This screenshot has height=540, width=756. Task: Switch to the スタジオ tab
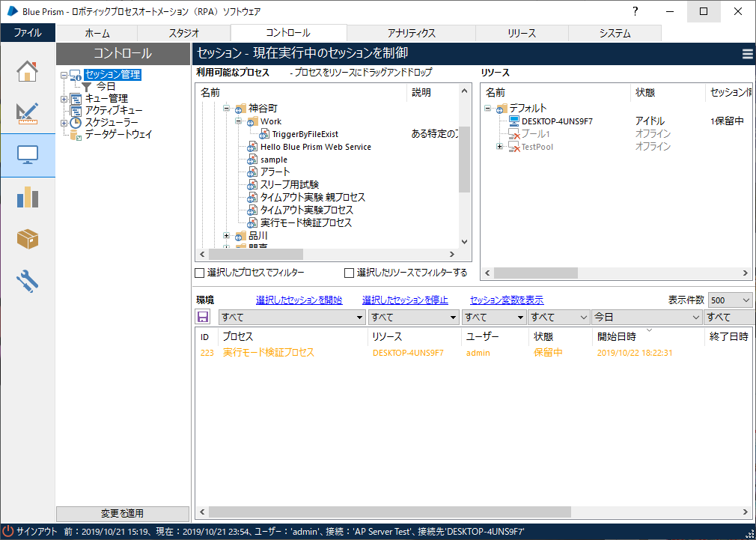pyautogui.click(x=184, y=33)
